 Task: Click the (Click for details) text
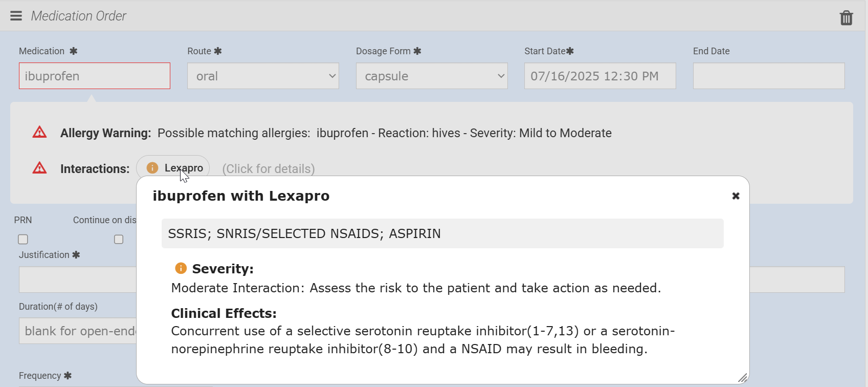pyautogui.click(x=269, y=169)
